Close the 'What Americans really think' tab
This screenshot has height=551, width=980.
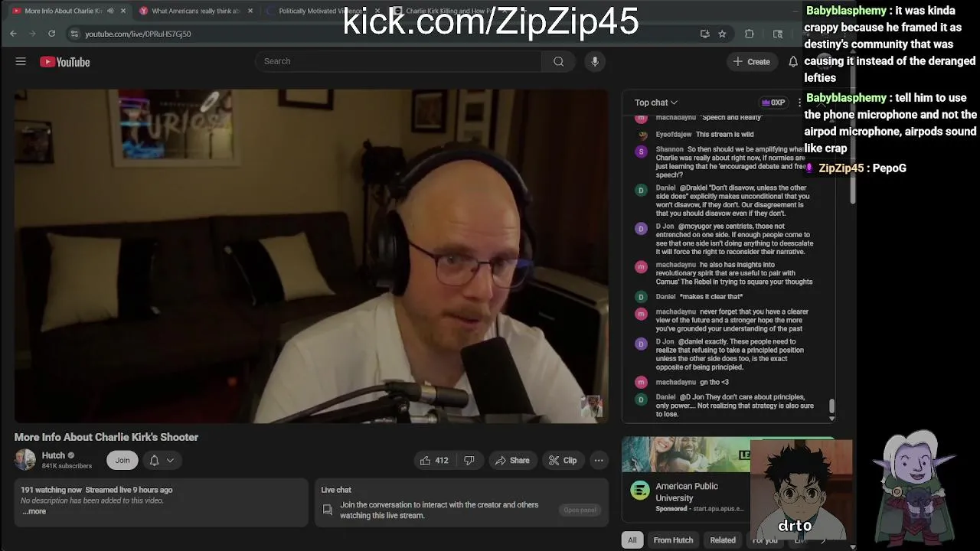250,11
